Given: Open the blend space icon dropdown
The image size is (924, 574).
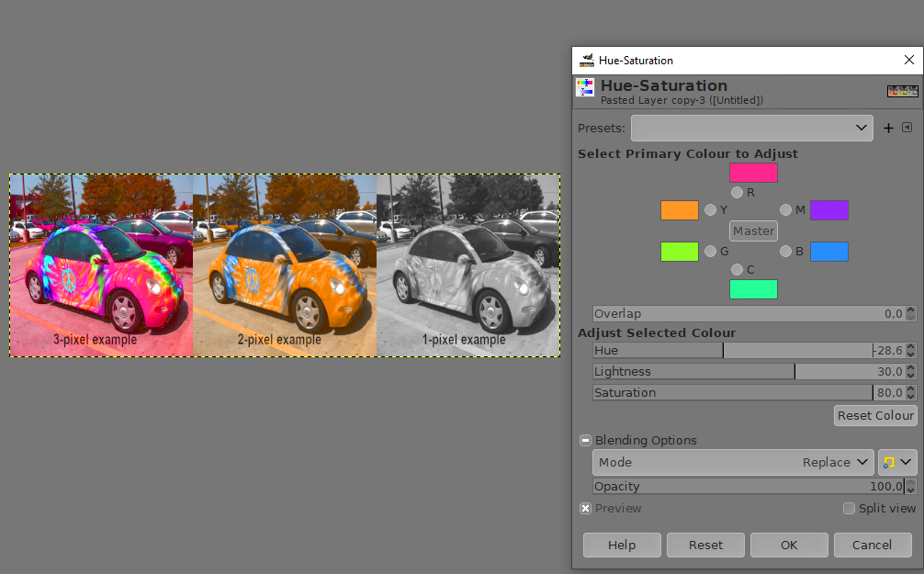Looking at the screenshot, I should point(897,462).
